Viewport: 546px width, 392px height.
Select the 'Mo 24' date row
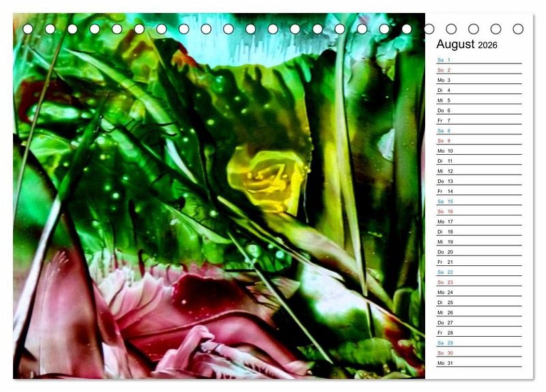(479, 292)
